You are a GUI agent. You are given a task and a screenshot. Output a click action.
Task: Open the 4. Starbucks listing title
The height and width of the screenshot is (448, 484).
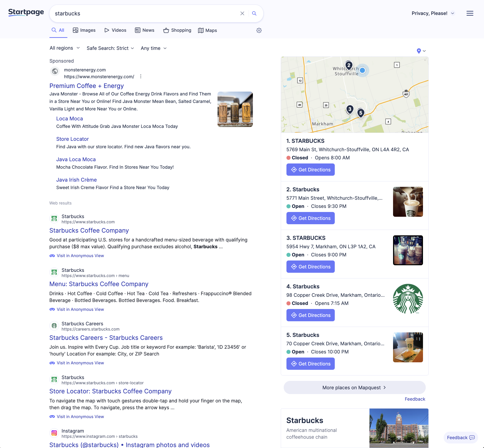tap(303, 286)
